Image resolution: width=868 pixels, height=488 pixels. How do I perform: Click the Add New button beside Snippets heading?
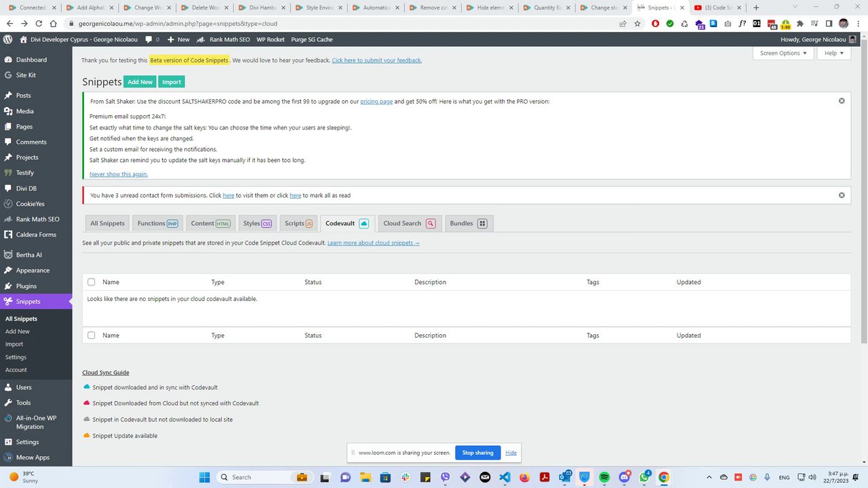pyautogui.click(x=140, y=82)
